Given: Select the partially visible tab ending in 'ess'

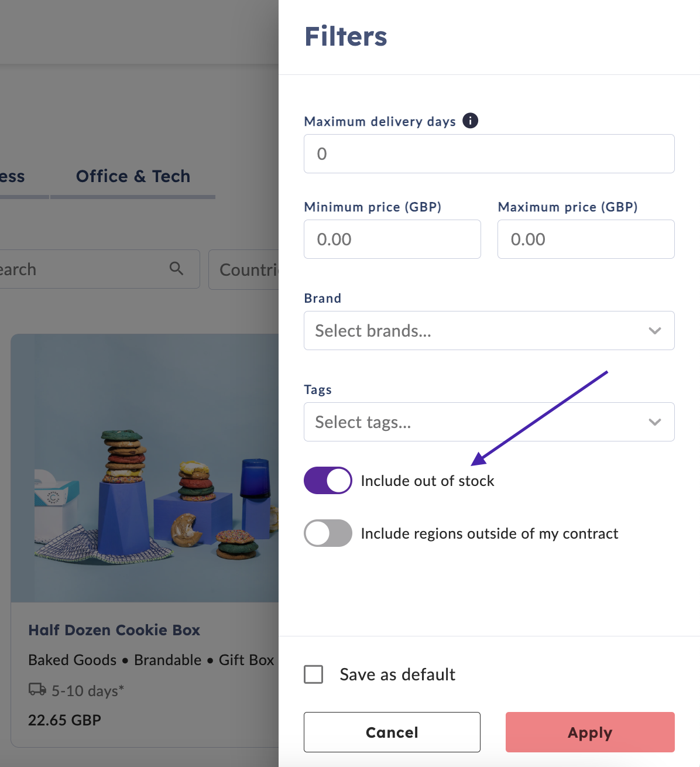Looking at the screenshot, I should tap(12, 176).
